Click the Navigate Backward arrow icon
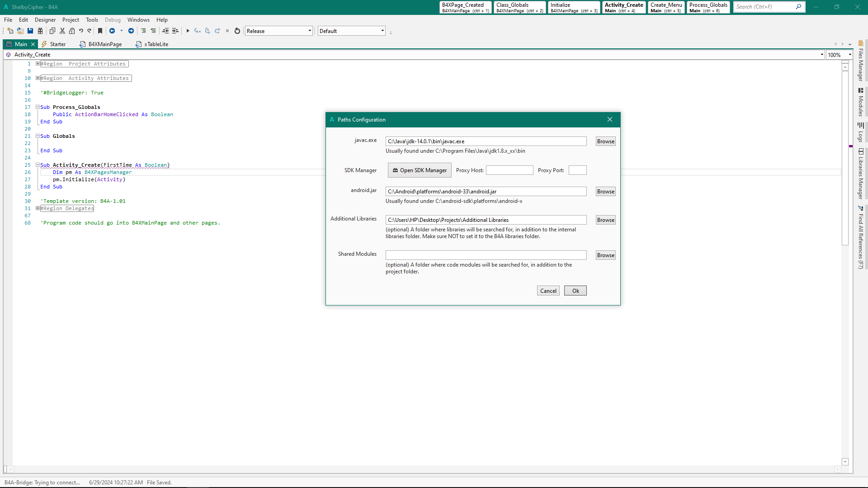 pos(112,31)
